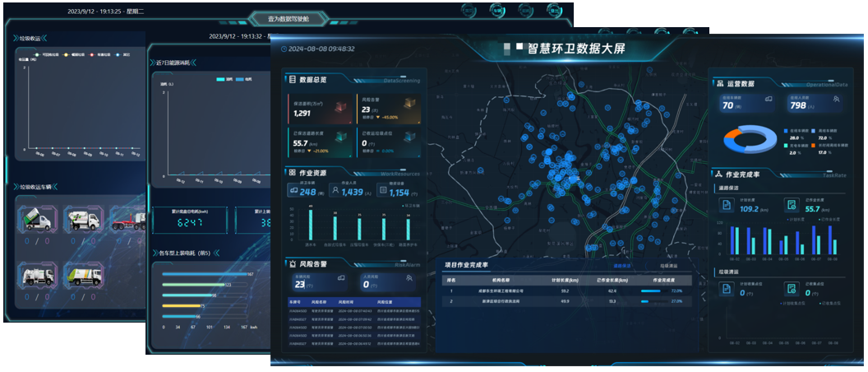The height and width of the screenshot is (372, 868).
Task: Select the first green garbage truck thumbnail
Action: pyautogui.click(x=36, y=219)
